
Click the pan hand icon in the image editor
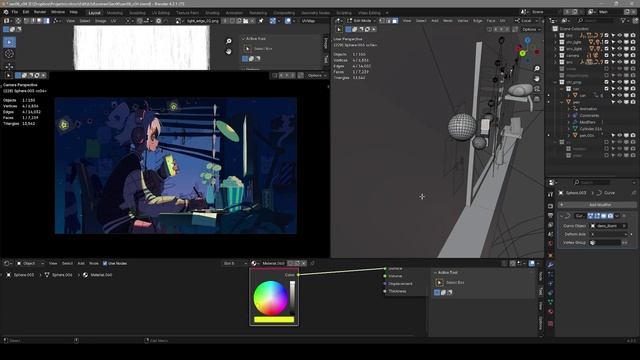[229, 51]
